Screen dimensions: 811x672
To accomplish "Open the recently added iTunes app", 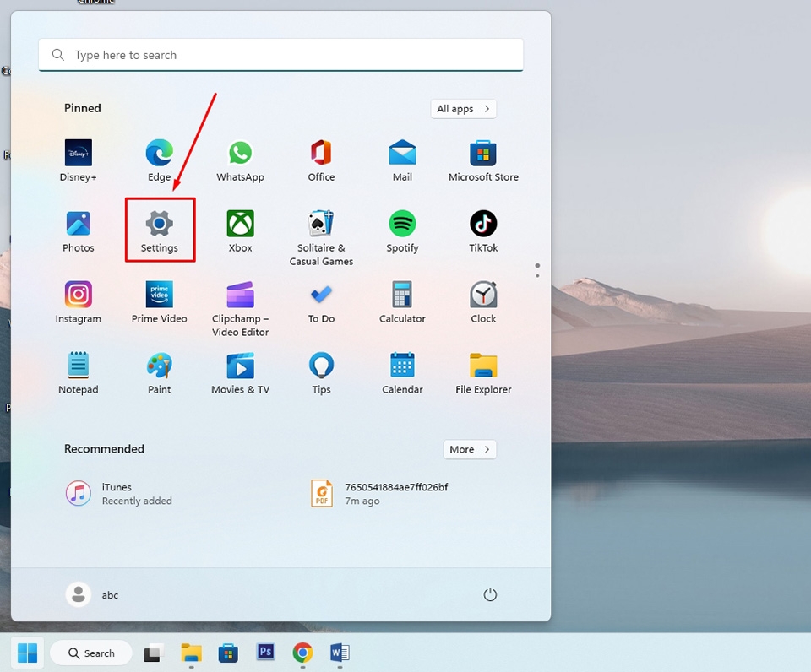I will pos(117,493).
